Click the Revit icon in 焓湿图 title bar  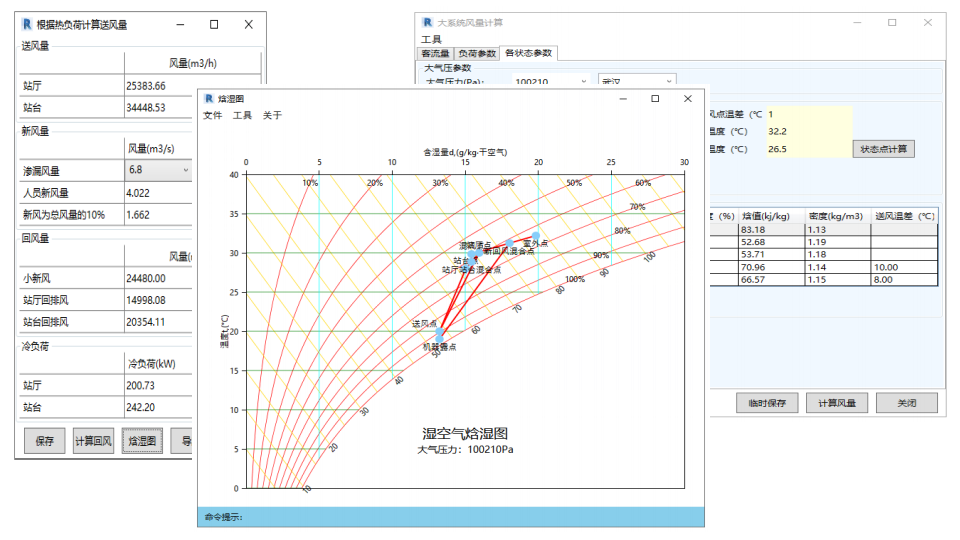pos(209,99)
